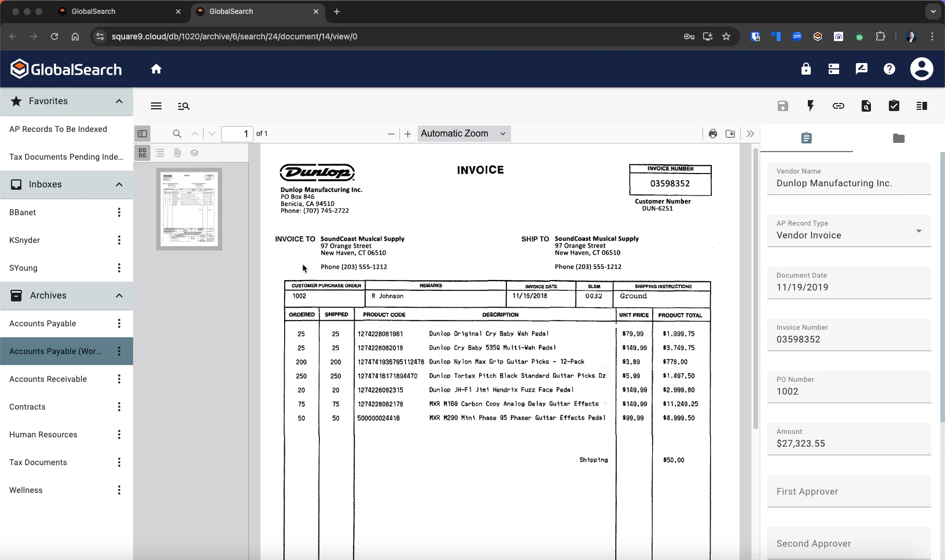945x560 pixels.
Task: Switch sidebar to outline list view
Action: click(160, 153)
